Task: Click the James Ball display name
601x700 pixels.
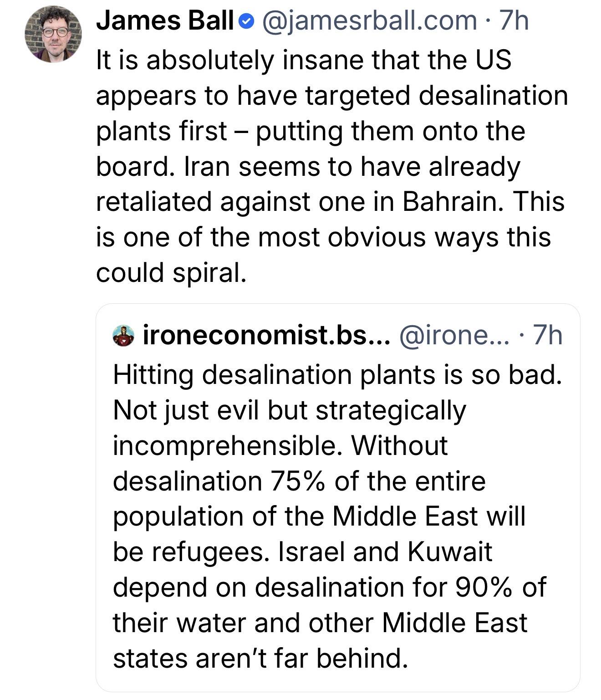Action: pyautogui.click(x=165, y=21)
